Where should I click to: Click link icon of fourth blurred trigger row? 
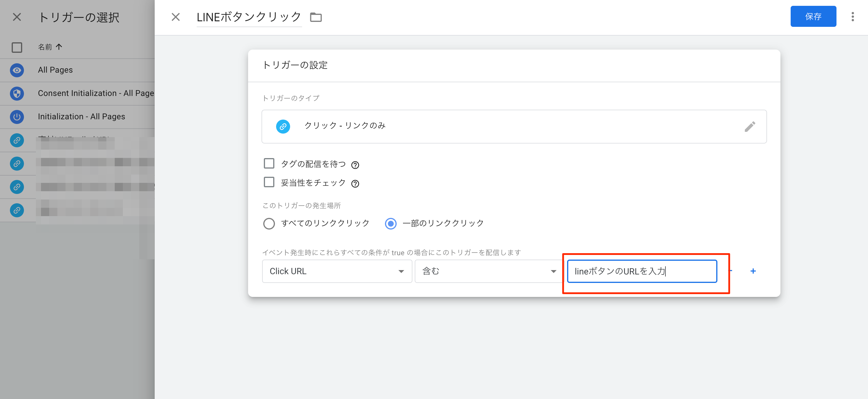[x=17, y=210]
